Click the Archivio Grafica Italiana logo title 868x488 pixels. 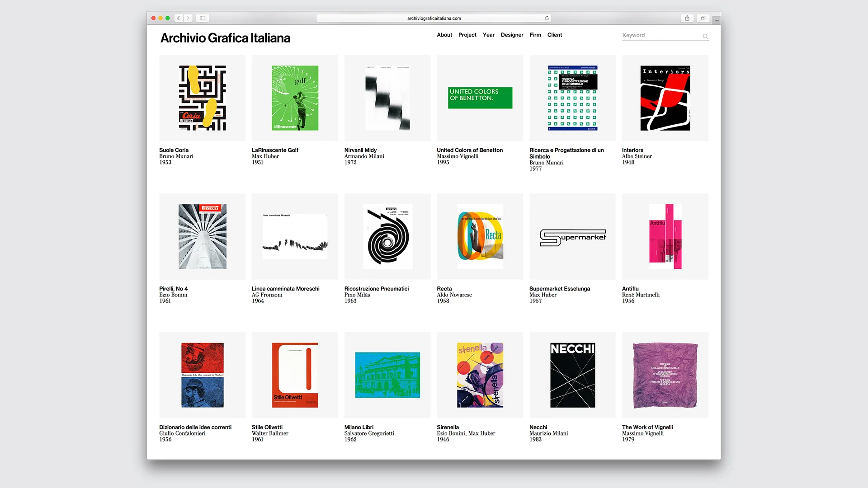225,38
